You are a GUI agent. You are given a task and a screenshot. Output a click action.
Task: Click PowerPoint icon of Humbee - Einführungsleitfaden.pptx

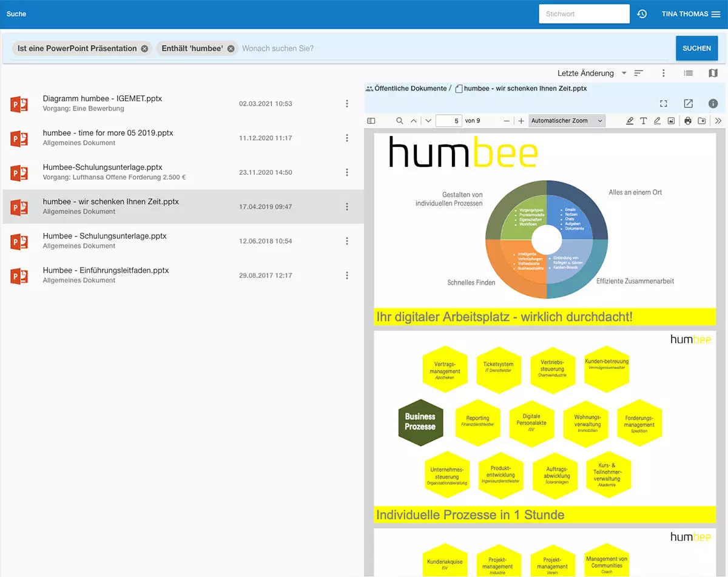click(19, 276)
